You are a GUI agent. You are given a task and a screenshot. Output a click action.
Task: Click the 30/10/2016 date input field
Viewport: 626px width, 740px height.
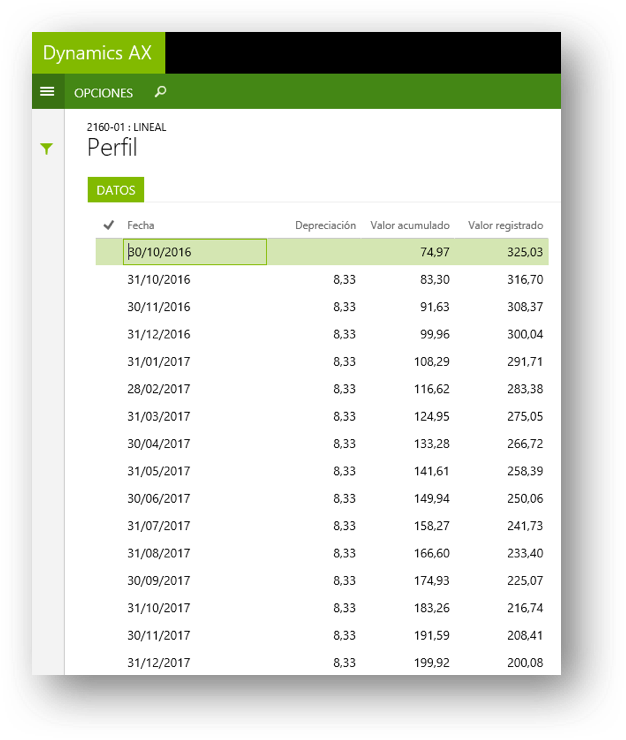(x=195, y=252)
